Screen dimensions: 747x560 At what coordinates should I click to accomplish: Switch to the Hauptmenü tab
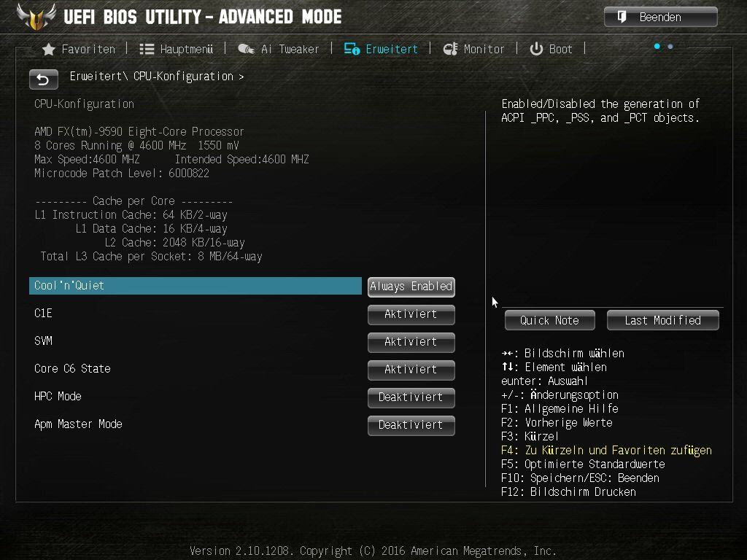[x=177, y=49]
